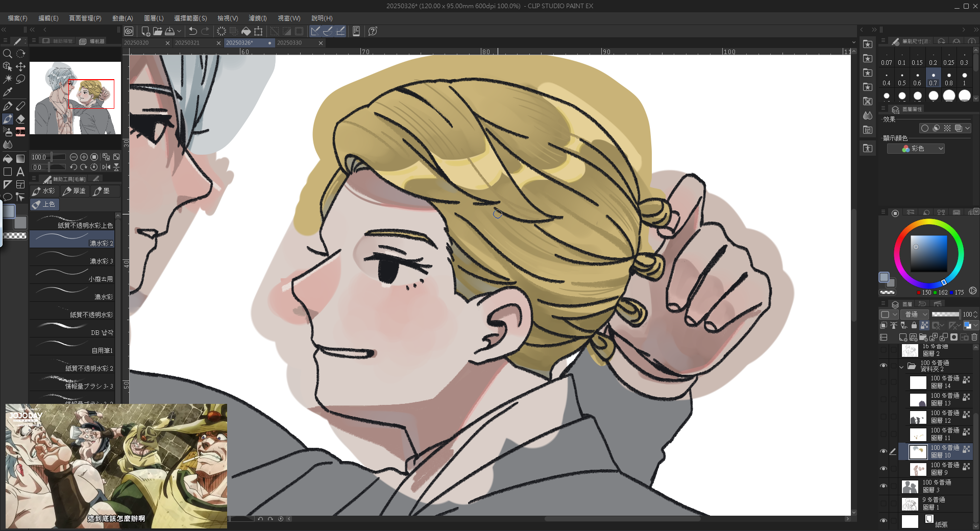The width and height of the screenshot is (980, 531).
Task: Create new canvas from toolbar
Action: pos(145,31)
